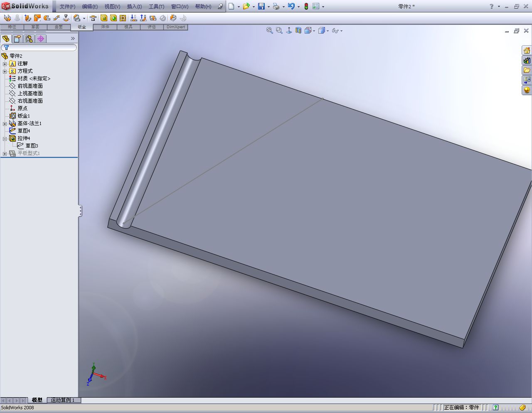The image size is (532, 413).
Task: Expand the 方程式 tree node
Action: 5,71
